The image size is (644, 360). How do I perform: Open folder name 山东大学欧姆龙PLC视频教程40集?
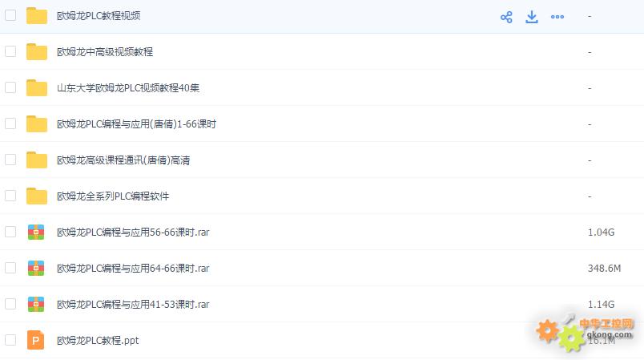point(128,88)
